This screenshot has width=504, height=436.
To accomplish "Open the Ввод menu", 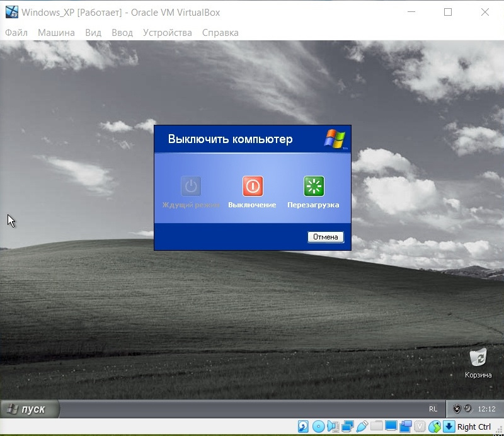I will [x=122, y=33].
